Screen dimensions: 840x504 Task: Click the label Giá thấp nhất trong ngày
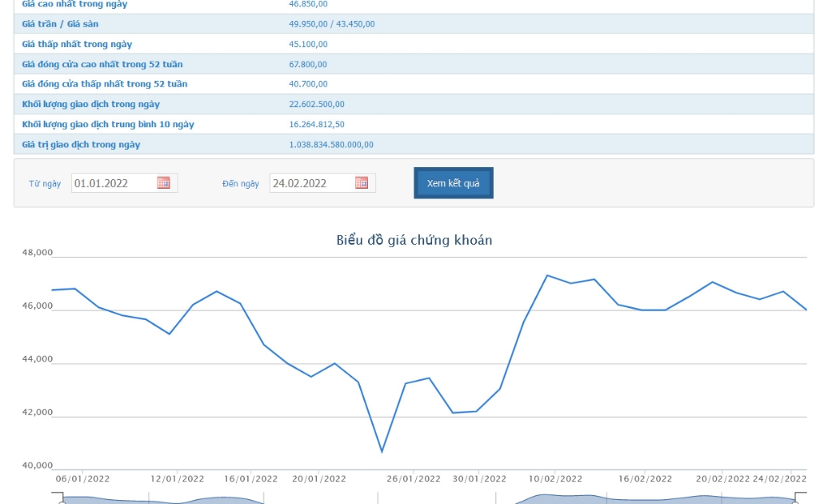coord(77,44)
